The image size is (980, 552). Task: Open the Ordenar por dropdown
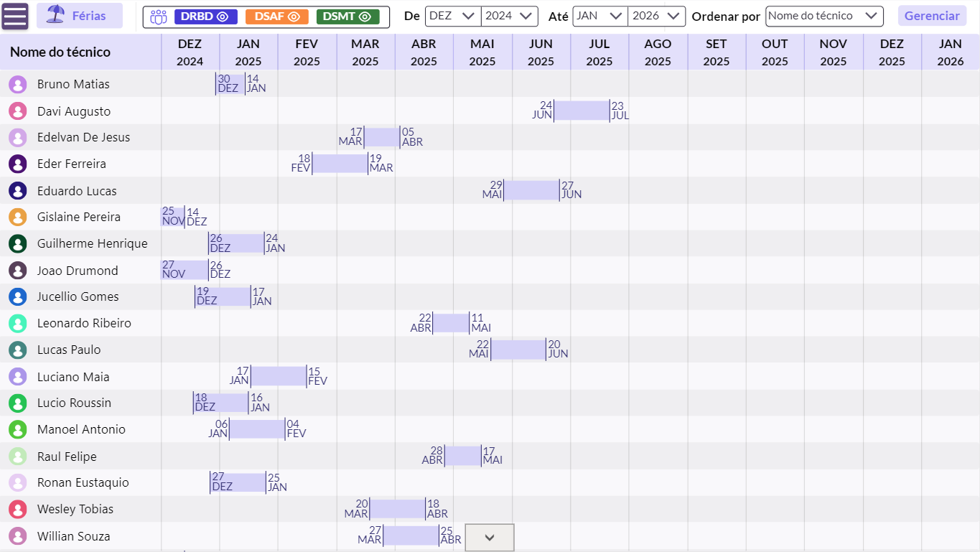[824, 16]
